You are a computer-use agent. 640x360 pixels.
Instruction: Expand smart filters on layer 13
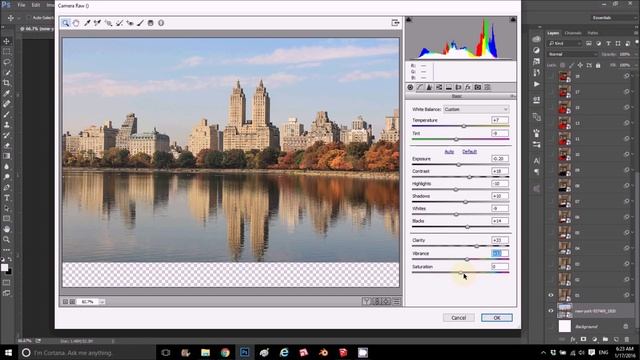tap(632, 123)
